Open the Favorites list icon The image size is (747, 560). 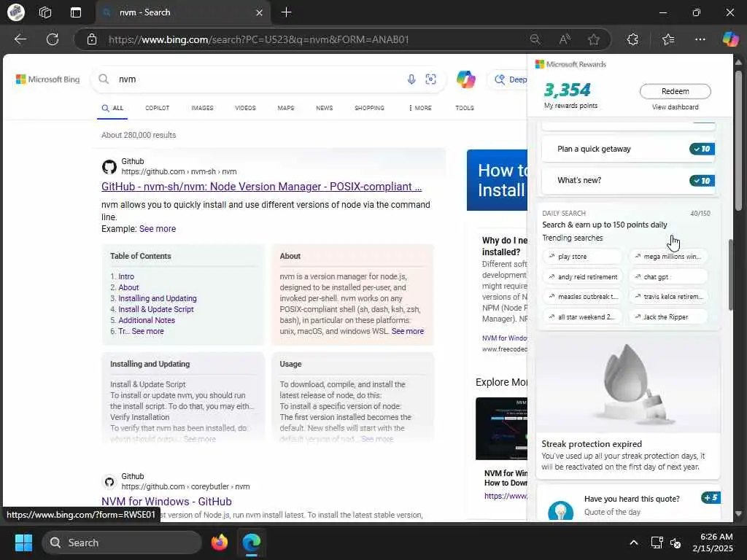click(x=668, y=39)
